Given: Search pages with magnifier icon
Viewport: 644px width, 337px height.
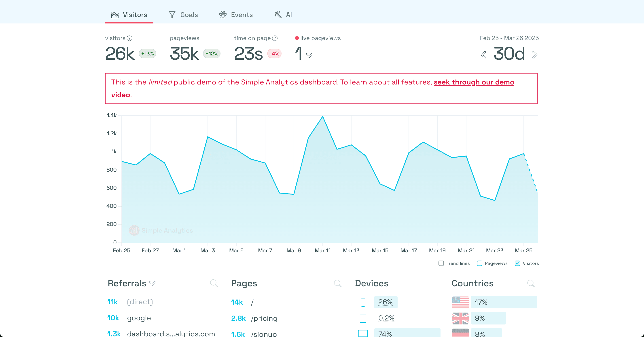Looking at the screenshot, I should point(338,283).
